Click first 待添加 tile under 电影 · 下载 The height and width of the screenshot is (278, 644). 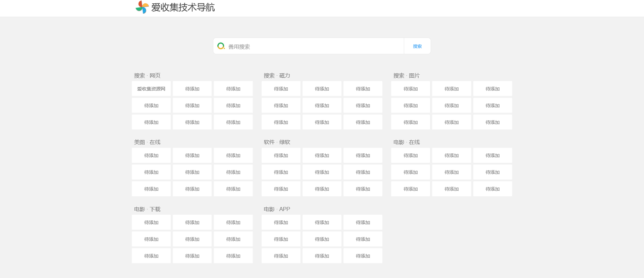[x=151, y=222]
